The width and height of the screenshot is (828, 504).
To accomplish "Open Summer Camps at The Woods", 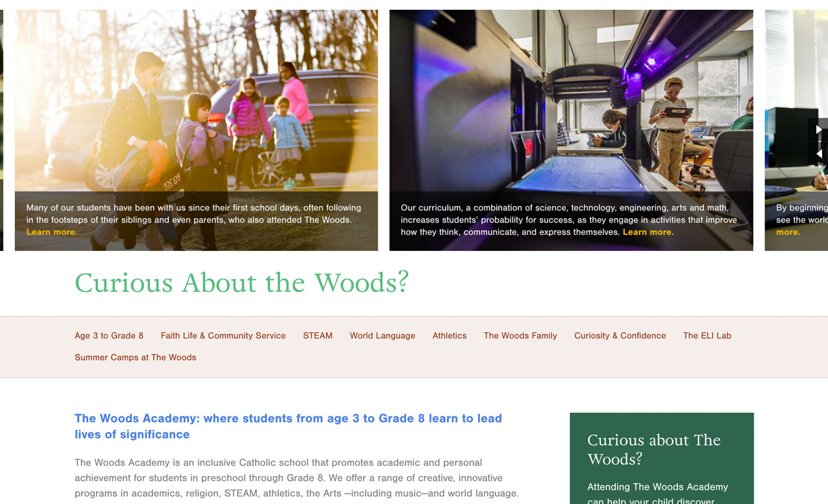I will (135, 356).
